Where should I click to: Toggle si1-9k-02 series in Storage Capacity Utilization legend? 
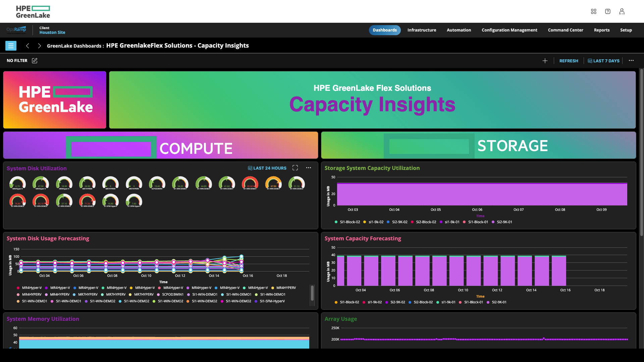click(x=373, y=222)
